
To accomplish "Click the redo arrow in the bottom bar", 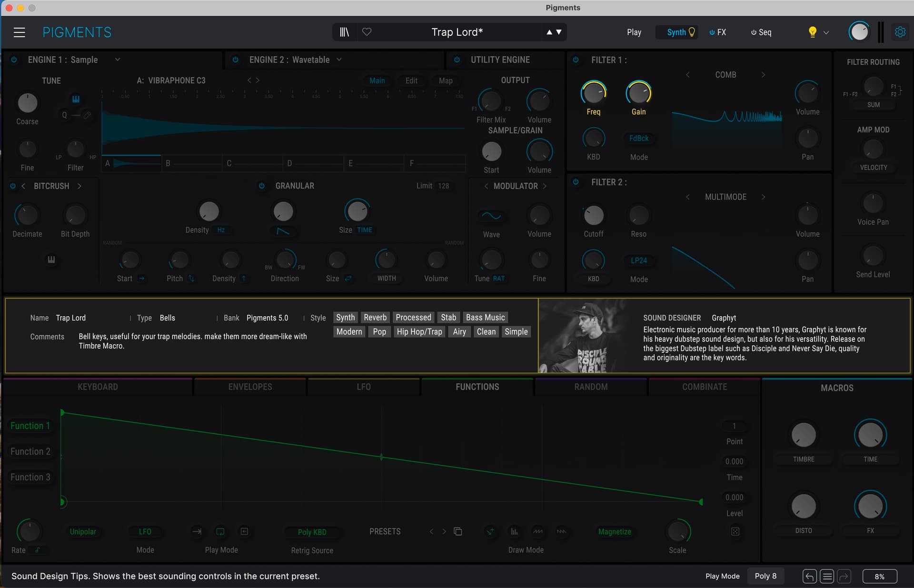I will tap(844, 576).
